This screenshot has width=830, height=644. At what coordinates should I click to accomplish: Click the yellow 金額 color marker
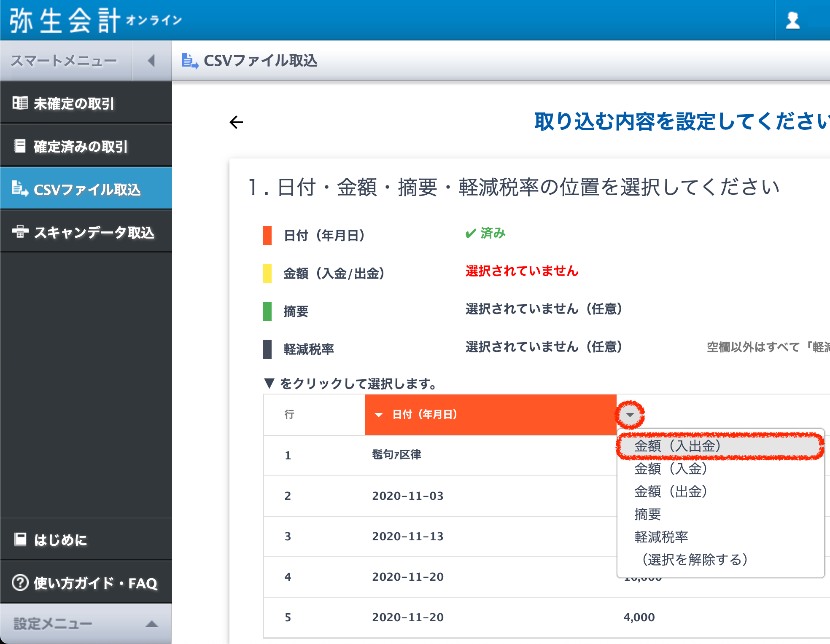point(267,273)
